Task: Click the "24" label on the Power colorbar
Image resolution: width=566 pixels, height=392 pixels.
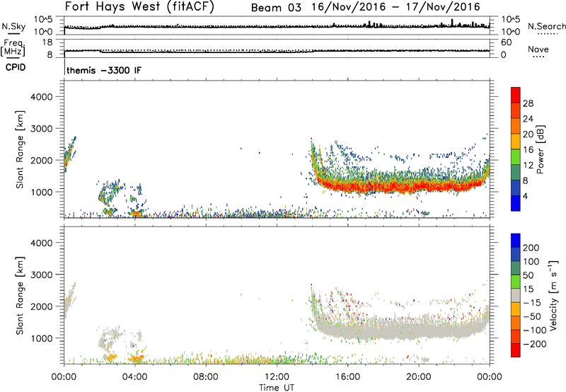Action: pyautogui.click(x=528, y=119)
